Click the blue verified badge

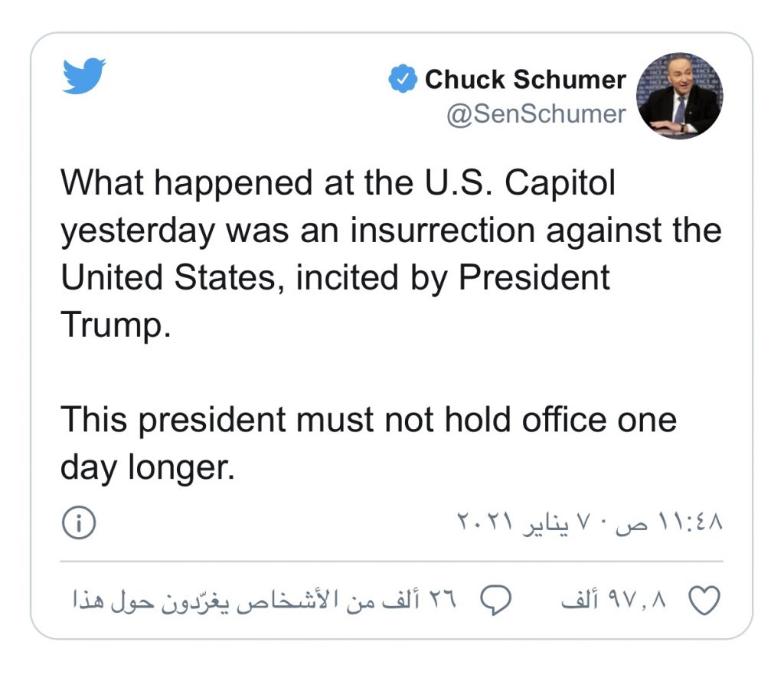pyautogui.click(x=402, y=79)
